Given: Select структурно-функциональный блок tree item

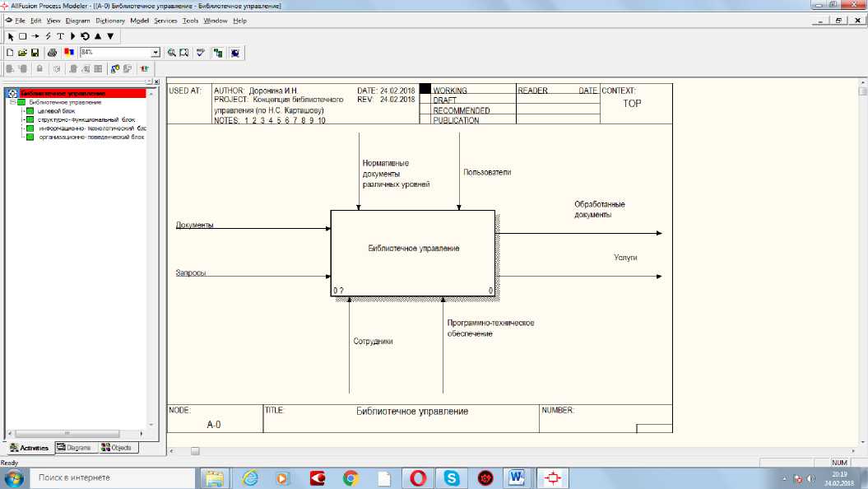Looking at the screenshot, I should pos(86,119).
